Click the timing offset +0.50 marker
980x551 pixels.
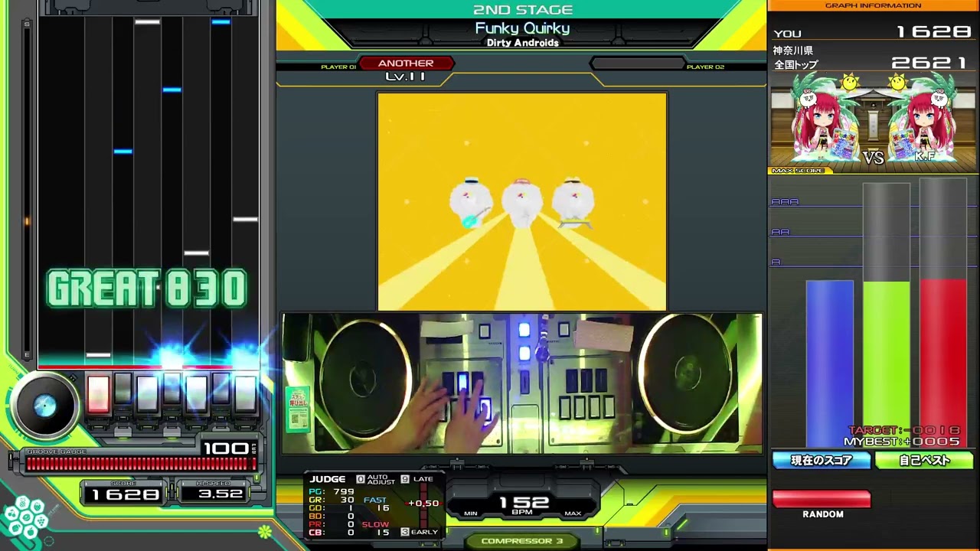pos(423,503)
